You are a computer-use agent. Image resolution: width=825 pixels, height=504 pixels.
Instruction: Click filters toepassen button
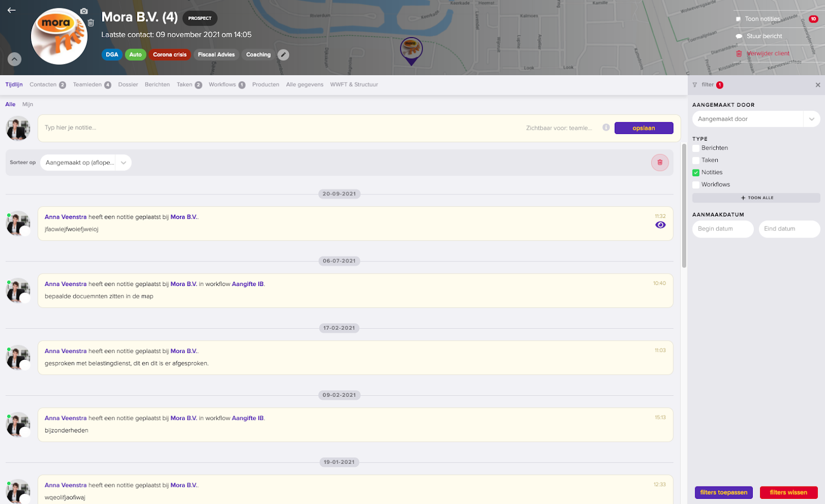point(723,492)
